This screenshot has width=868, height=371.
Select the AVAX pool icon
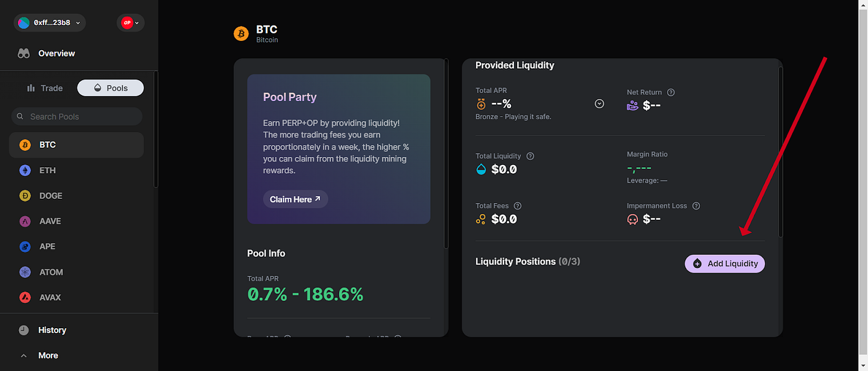[25, 297]
